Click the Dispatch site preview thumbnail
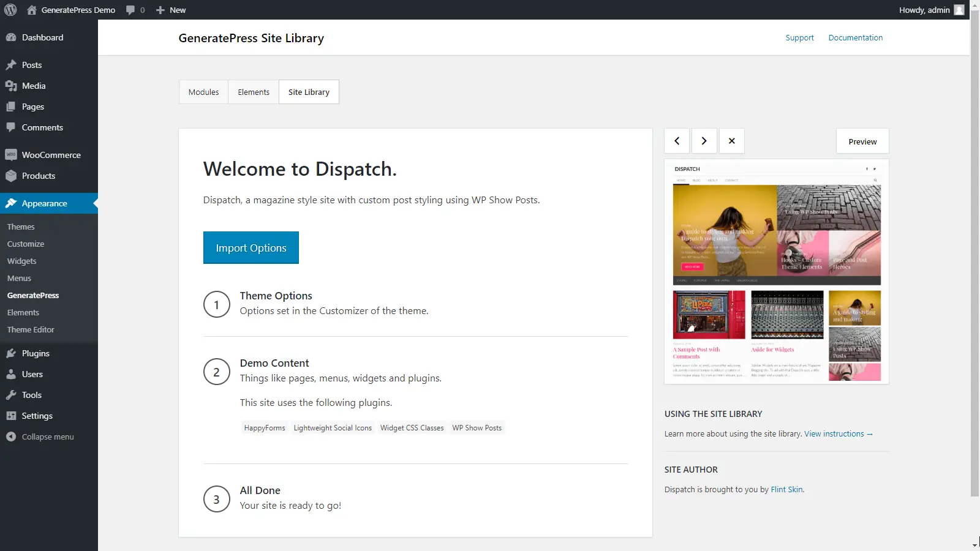 [x=777, y=272]
